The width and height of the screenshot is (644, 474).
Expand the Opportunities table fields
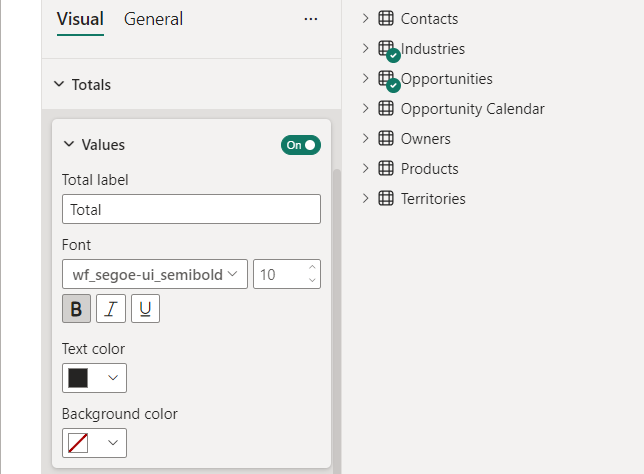[x=365, y=78]
